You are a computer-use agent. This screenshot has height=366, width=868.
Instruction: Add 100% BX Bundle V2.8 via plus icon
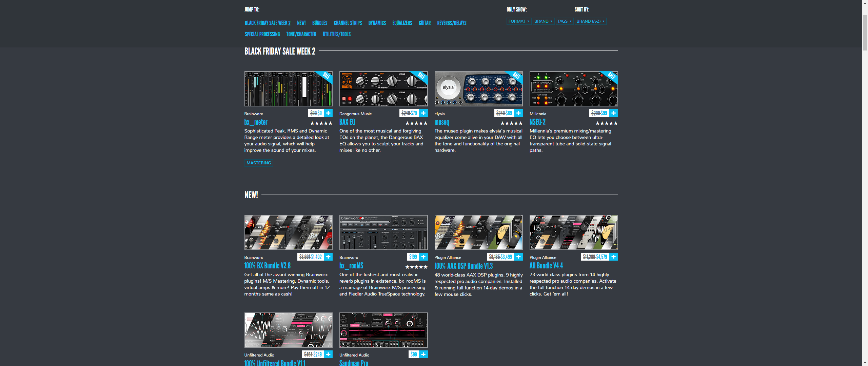click(x=328, y=257)
